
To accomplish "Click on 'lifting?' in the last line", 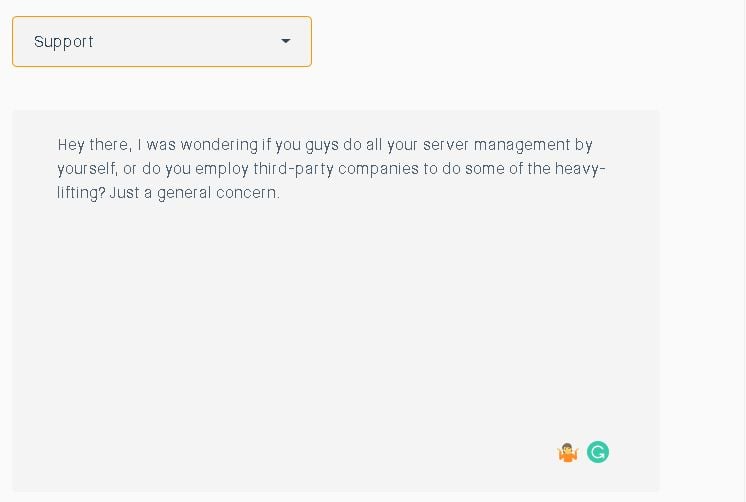I will 81,193.
